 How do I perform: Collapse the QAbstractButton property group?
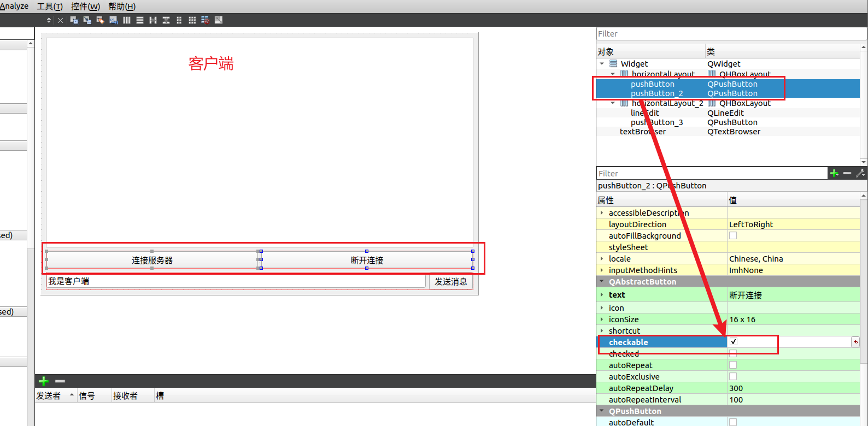tap(602, 281)
